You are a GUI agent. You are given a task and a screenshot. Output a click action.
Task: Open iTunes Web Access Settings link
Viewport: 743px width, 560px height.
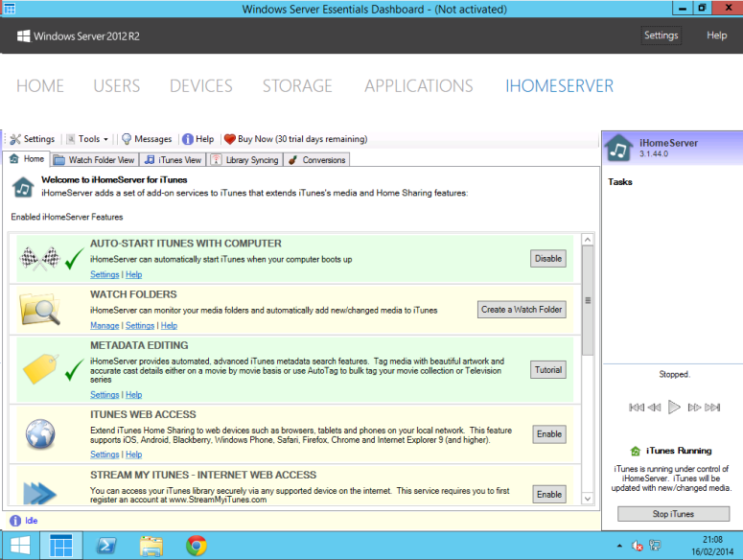104,455
